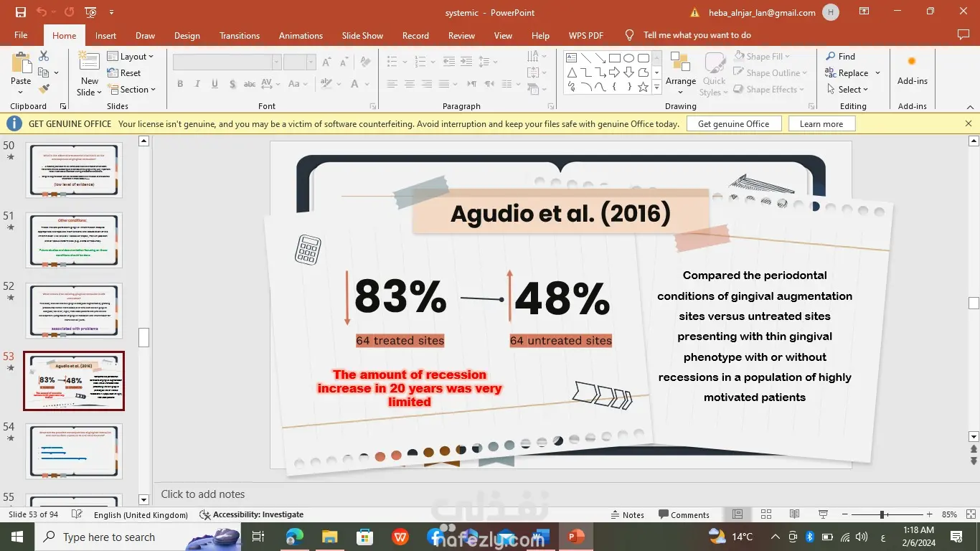
Task: Select the Text Box shape in gallery
Action: coord(572,58)
